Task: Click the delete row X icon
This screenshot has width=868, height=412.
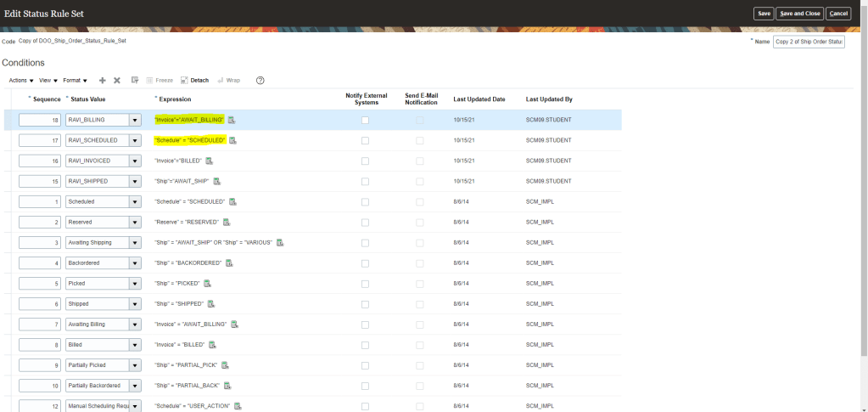Action: 117,80
